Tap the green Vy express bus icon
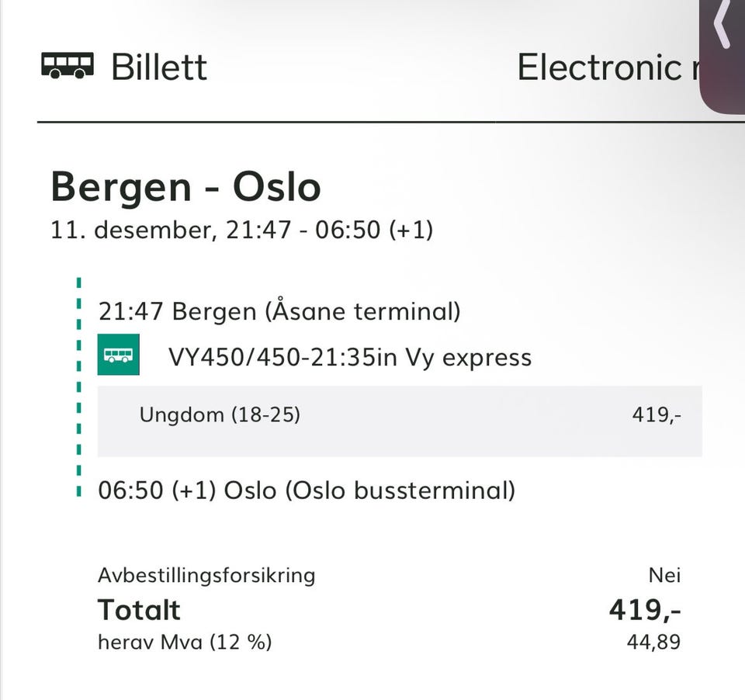 coord(118,355)
